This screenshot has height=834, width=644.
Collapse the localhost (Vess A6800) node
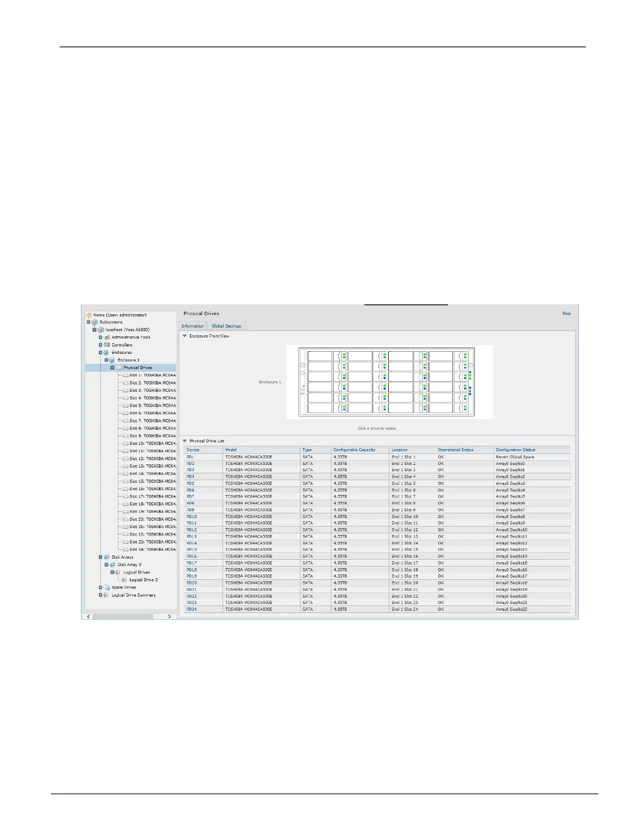coord(95,330)
